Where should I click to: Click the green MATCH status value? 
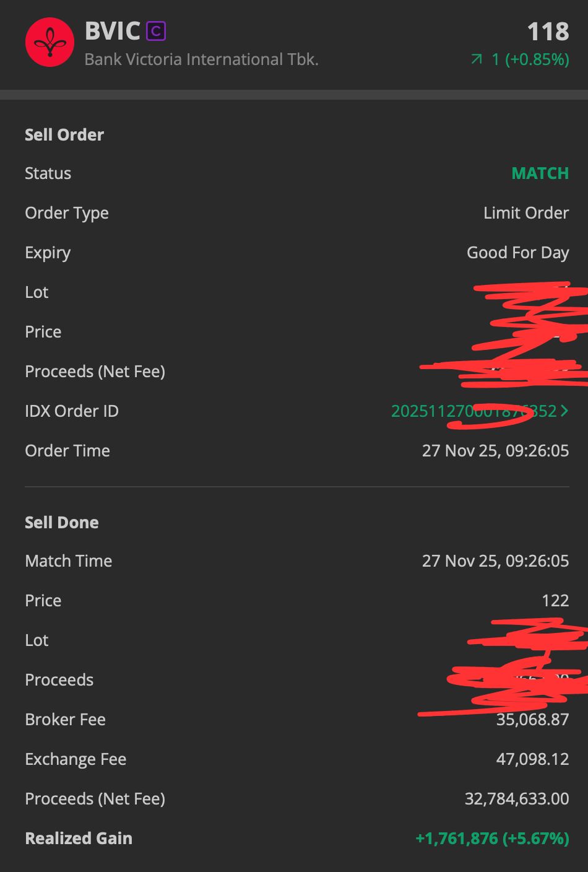(x=540, y=173)
